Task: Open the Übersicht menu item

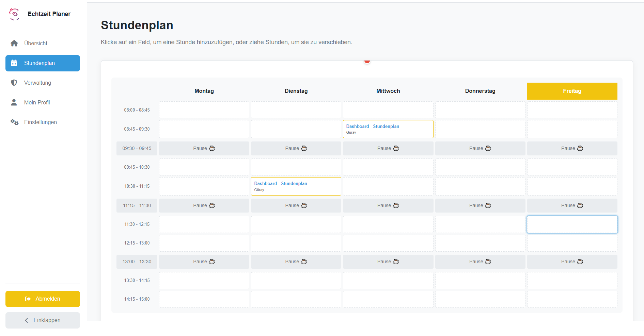Action: click(36, 43)
